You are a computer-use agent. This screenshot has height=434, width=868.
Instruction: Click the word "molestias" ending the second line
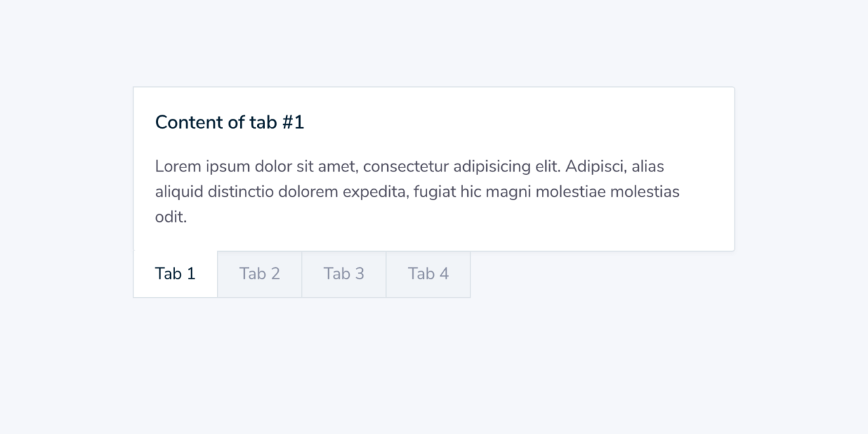pyautogui.click(x=644, y=192)
